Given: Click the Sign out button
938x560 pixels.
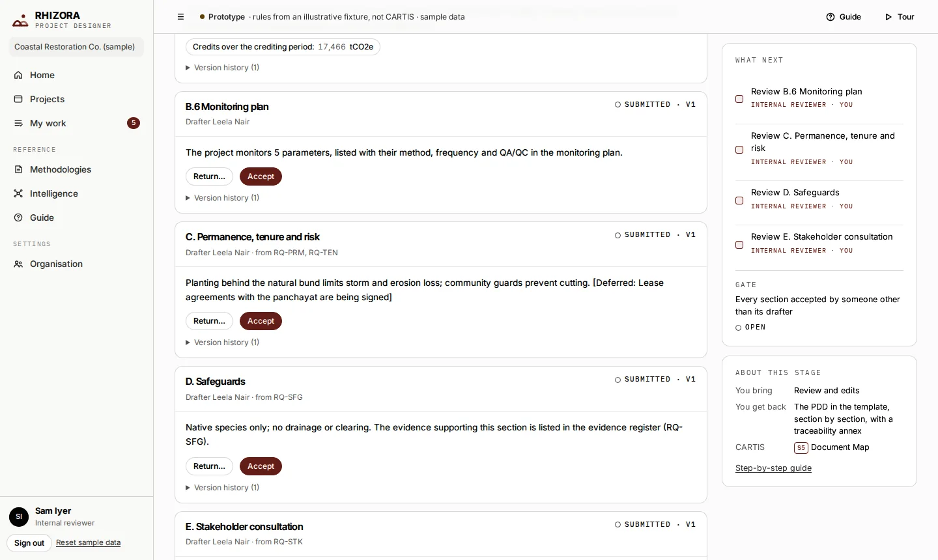Looking at the screenshot, I should (29, 543).
